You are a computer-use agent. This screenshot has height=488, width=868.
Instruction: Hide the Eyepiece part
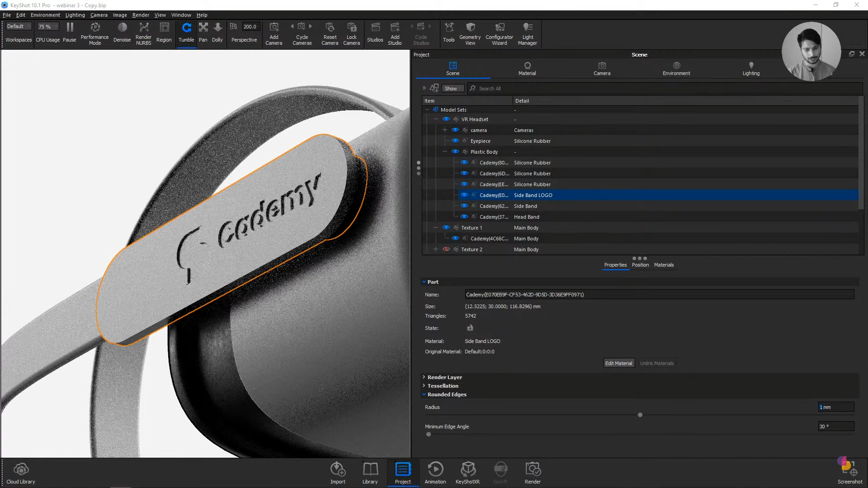click(x=455, y=141)
